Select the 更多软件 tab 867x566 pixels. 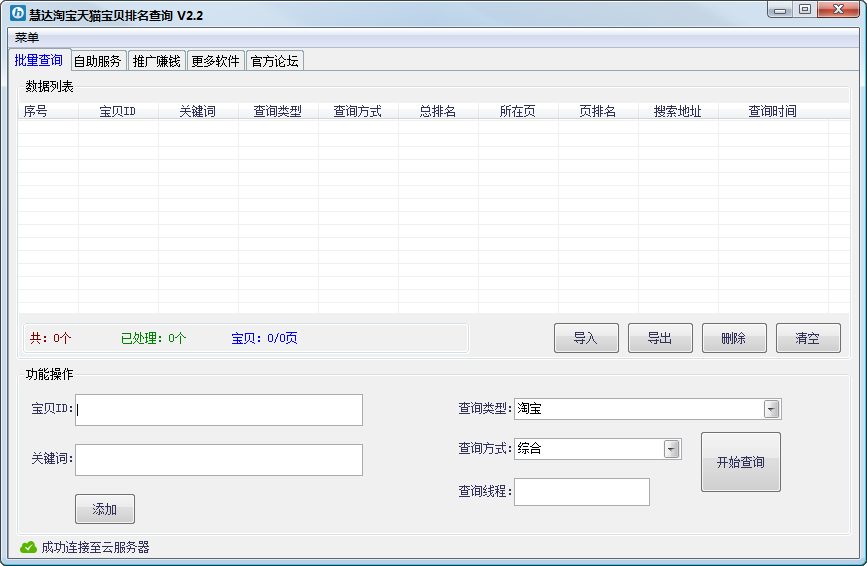215,61
